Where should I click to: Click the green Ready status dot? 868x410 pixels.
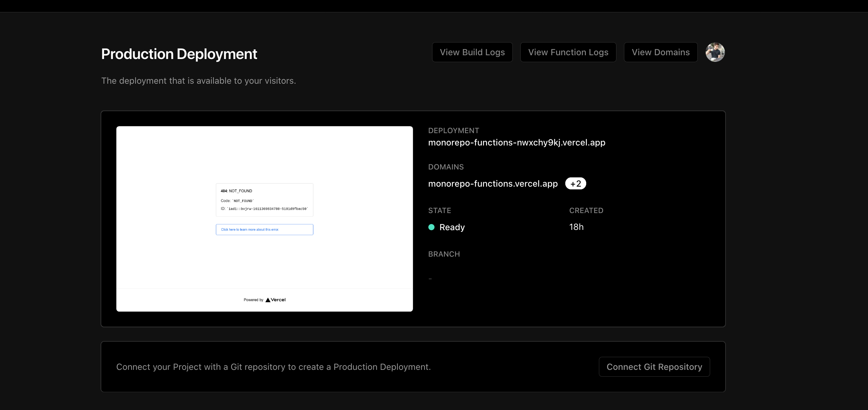431,227
